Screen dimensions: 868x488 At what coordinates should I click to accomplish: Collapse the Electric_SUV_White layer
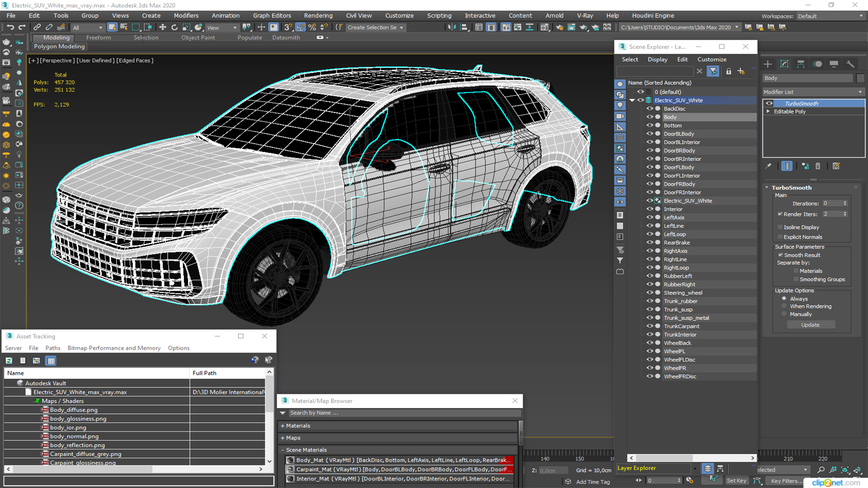click(632, 100)
